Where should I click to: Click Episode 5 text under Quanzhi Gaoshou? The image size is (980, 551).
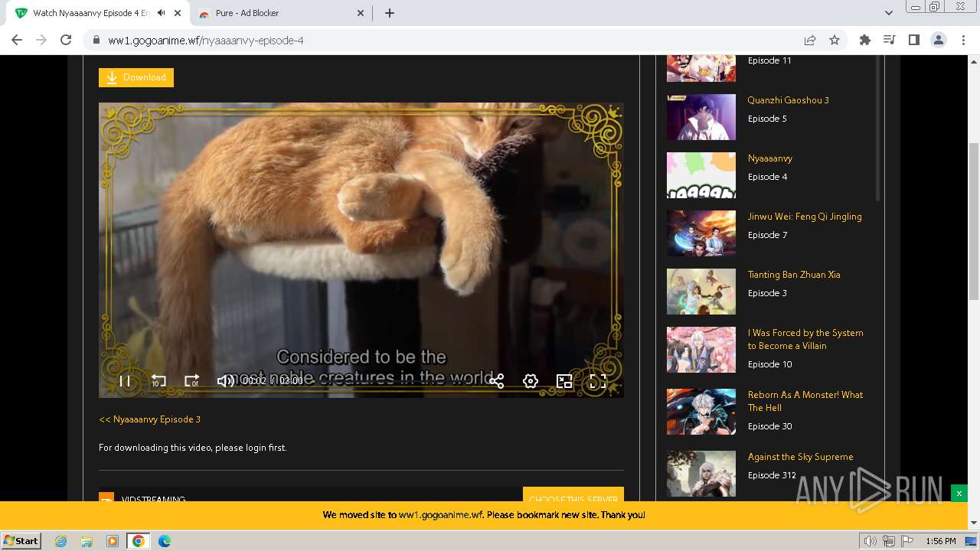tap(767, 119)
